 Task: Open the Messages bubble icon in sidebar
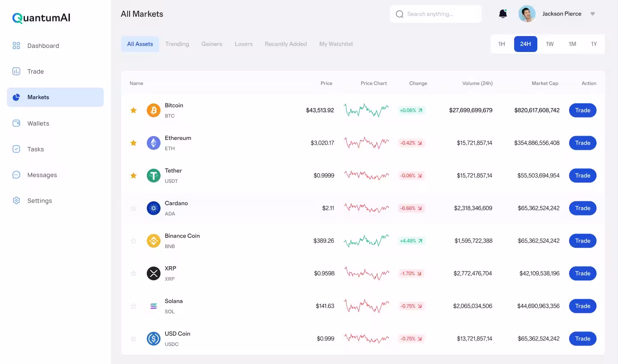coord(16,175)
